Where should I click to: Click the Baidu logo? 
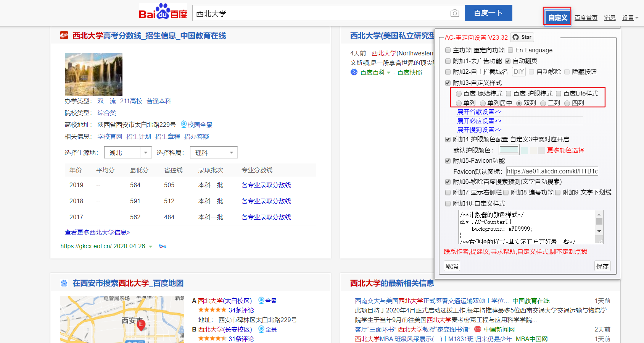point(163,11)
